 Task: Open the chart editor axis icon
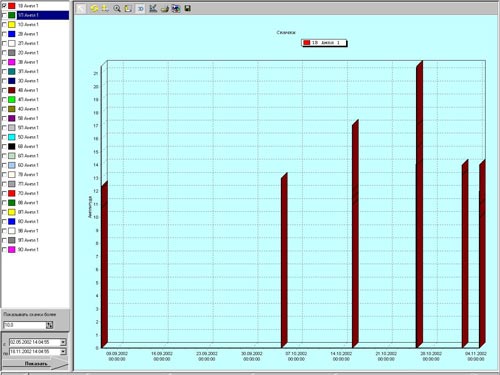coord(153,9)
